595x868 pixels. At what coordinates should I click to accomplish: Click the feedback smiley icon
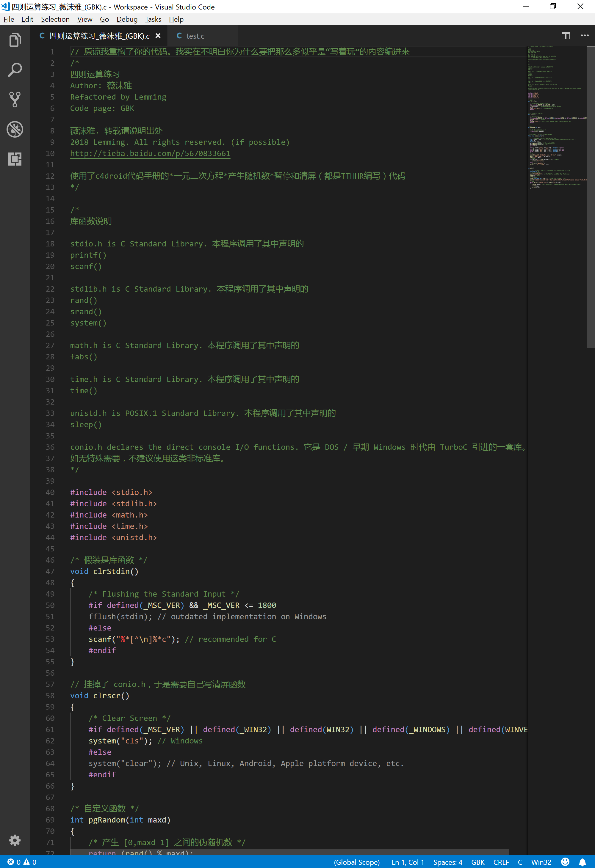[x=565, y=862]
